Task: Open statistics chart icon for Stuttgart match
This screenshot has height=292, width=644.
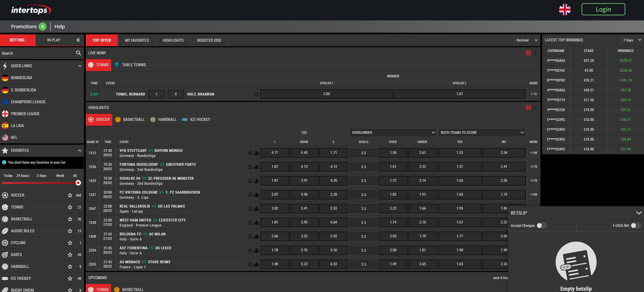Action: pyautogui.click(x=256, y=153)
